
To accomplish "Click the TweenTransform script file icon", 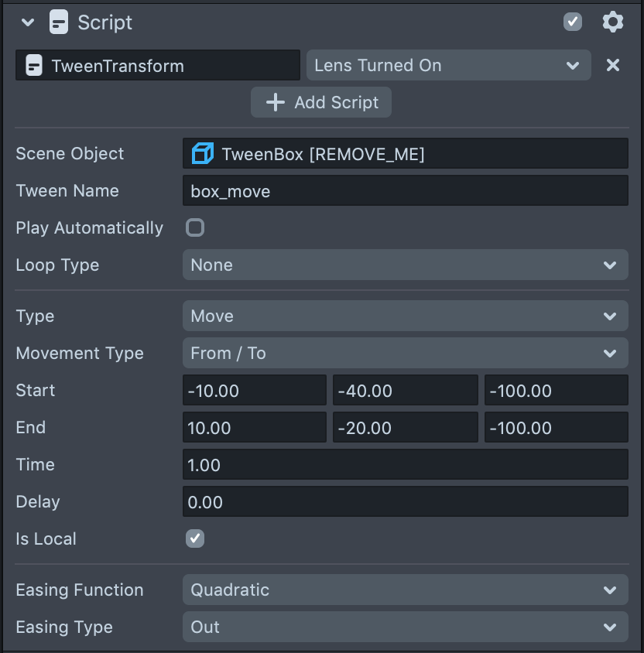I will [33, 66].
